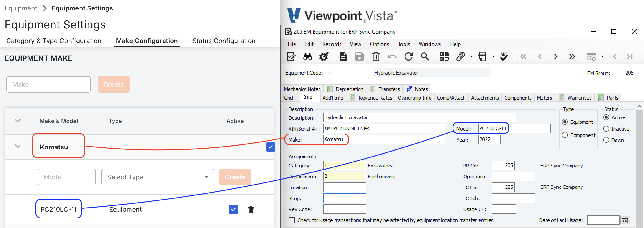The width and height of the screenshot is (644, 228).
Task: Click the Shop assignment field
Action: coord(344,198)
